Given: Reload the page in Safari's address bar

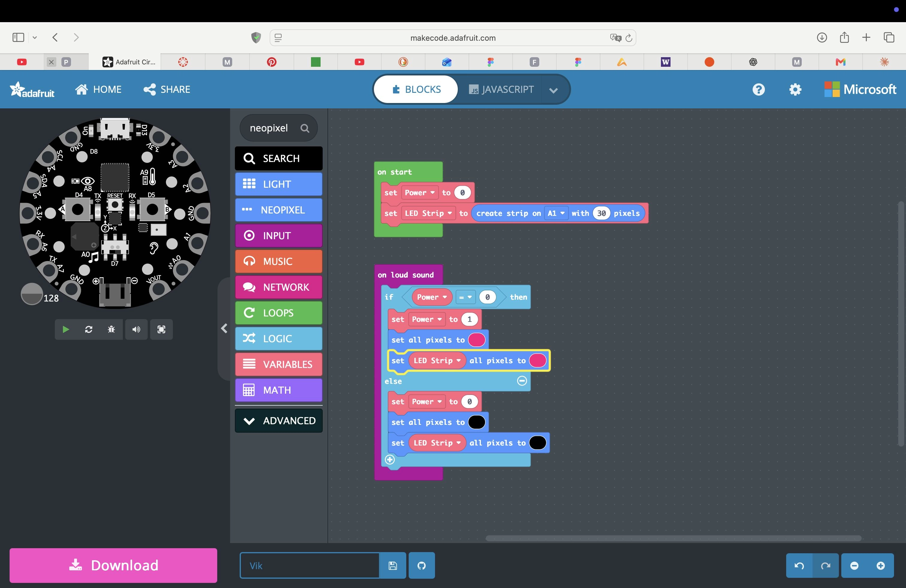Looking at the screenshot, I should [x=629, y=38].
